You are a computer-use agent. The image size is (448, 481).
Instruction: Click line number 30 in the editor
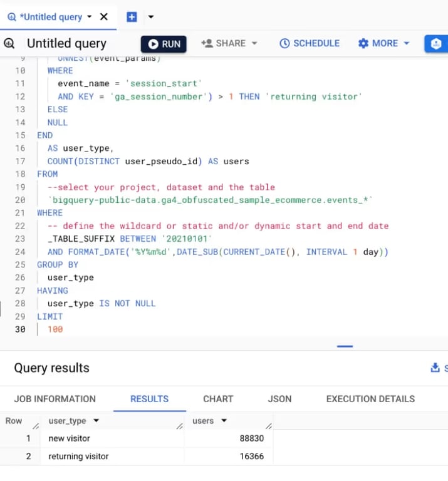(20, 329)
